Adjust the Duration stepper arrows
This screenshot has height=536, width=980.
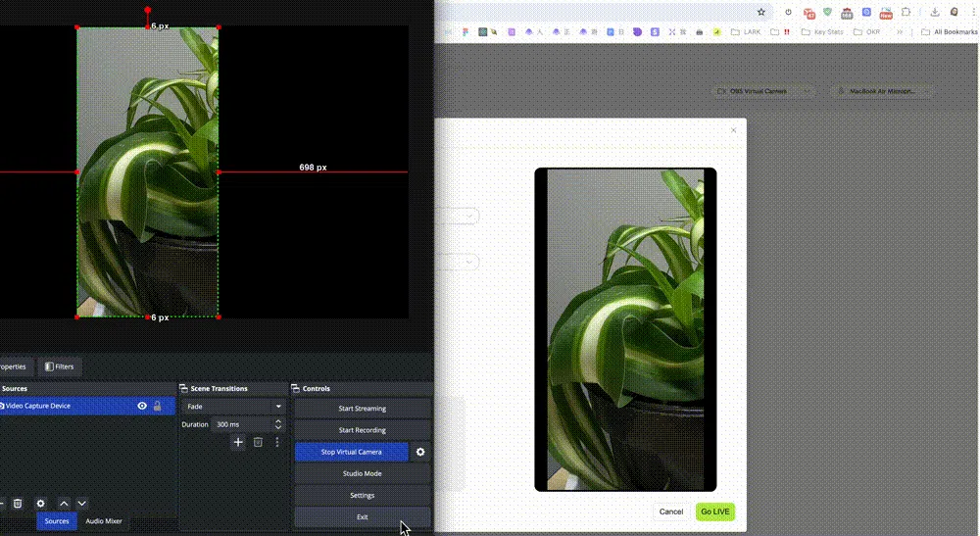pos(278,424)
